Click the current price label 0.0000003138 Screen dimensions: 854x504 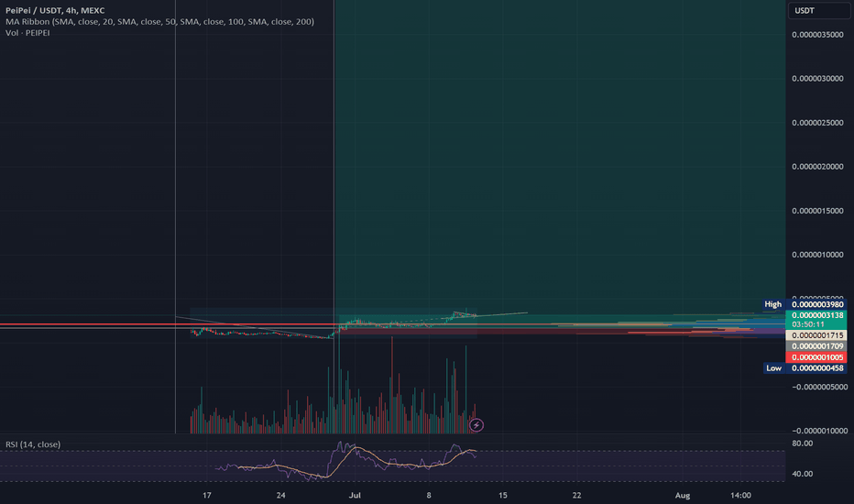click(x=817, y=315)
